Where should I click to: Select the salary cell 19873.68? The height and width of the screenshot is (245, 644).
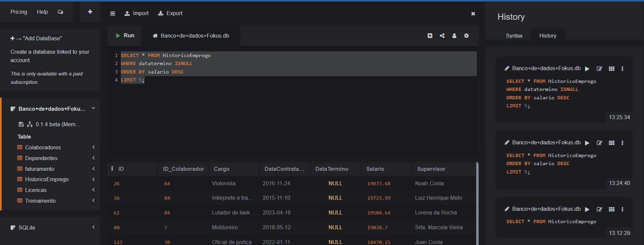[379, 184]
